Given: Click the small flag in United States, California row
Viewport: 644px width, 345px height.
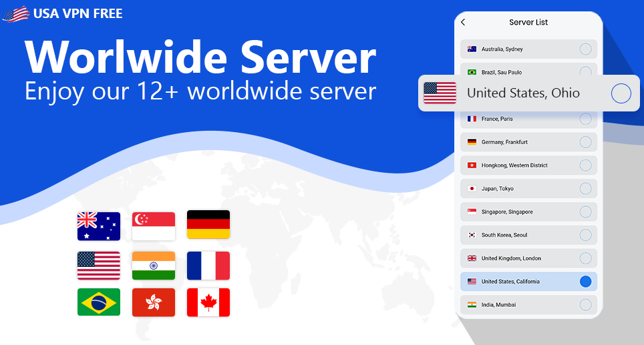Looking at the screenshot, I should 472,282.
